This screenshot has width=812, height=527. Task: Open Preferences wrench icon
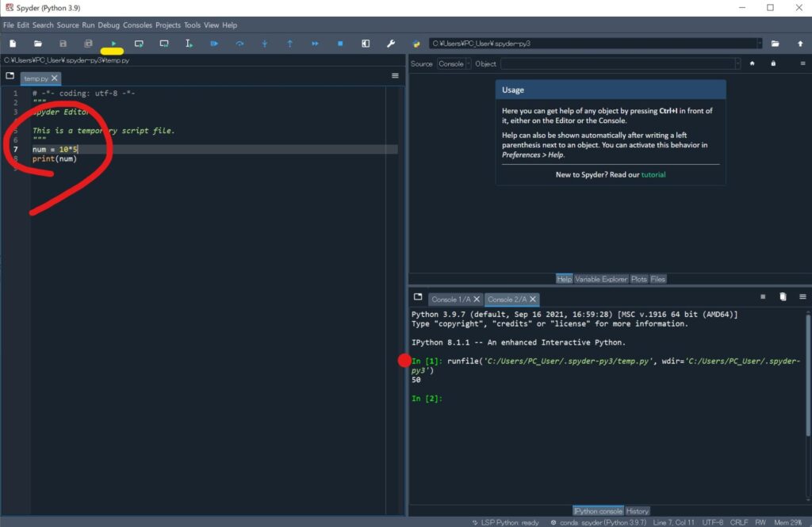[391, 44]
